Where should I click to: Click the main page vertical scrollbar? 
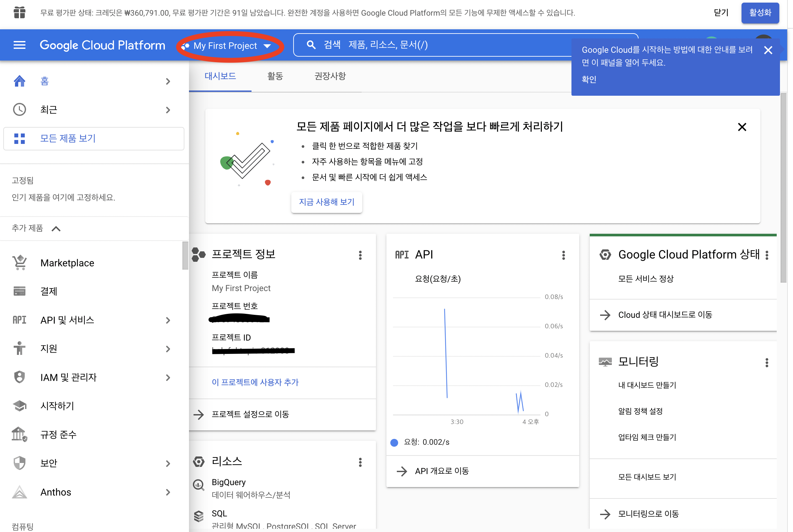(783, 188)
